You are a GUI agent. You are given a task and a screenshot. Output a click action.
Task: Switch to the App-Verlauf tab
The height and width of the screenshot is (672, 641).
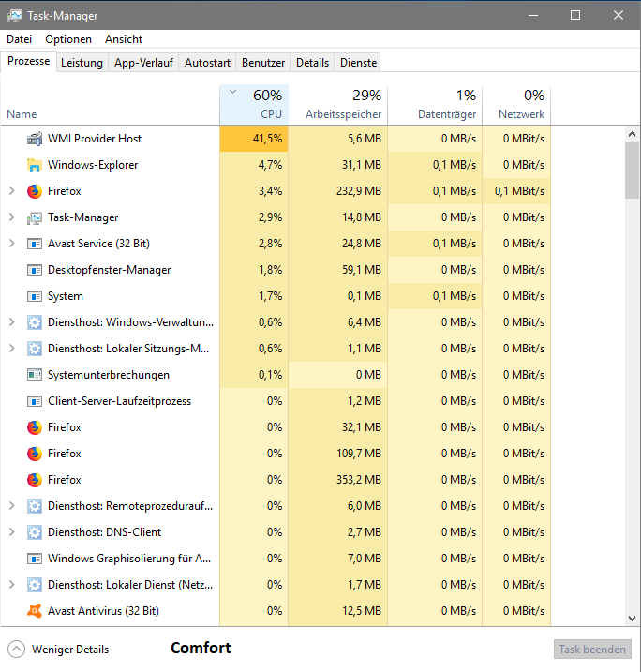pos(143,63)
